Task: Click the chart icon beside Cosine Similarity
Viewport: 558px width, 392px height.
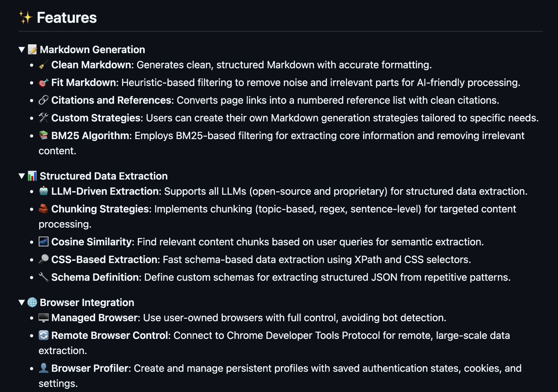Action: [x=44, y=242]
